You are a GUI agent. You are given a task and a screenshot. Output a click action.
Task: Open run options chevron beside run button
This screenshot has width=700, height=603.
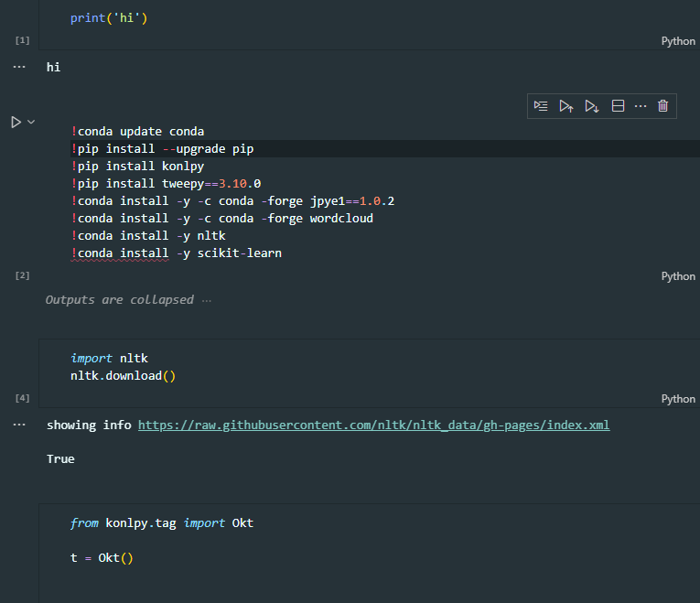[31, 122]
